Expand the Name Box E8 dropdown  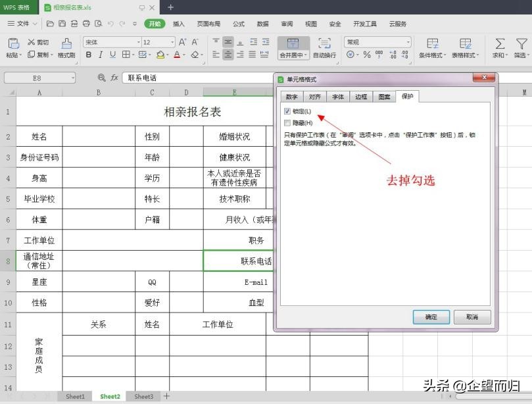[x=72, y=78]
